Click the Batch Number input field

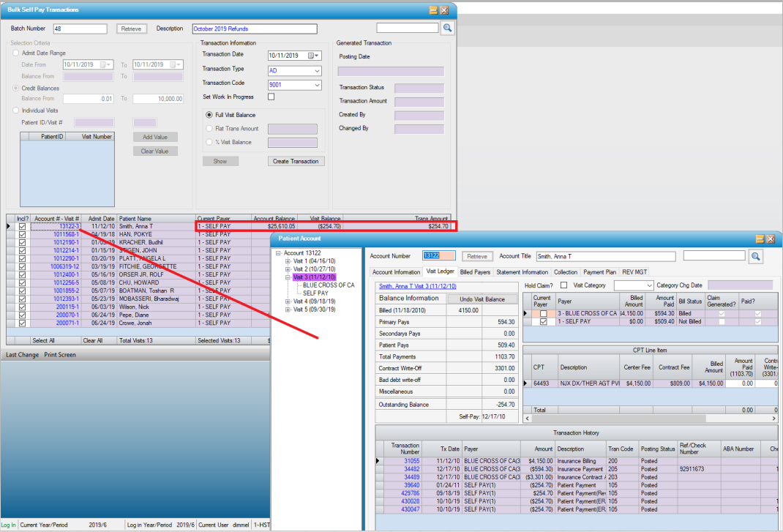click(80, 29)
